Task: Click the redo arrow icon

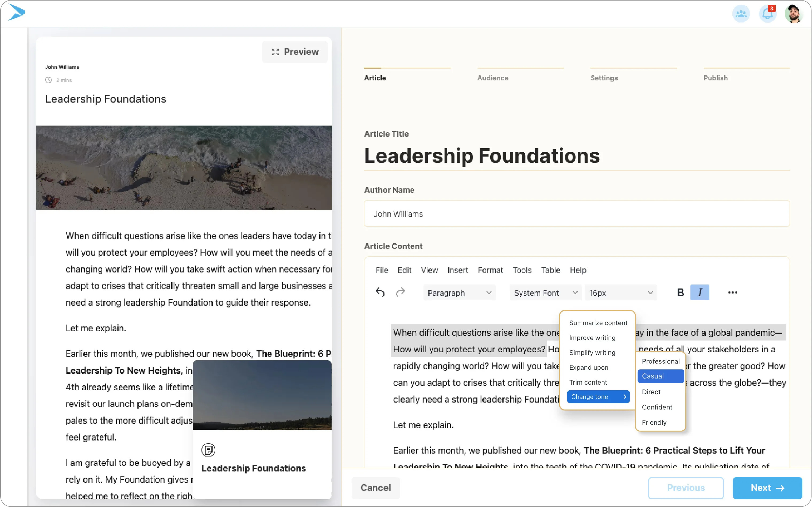Action: pos(401,292)
